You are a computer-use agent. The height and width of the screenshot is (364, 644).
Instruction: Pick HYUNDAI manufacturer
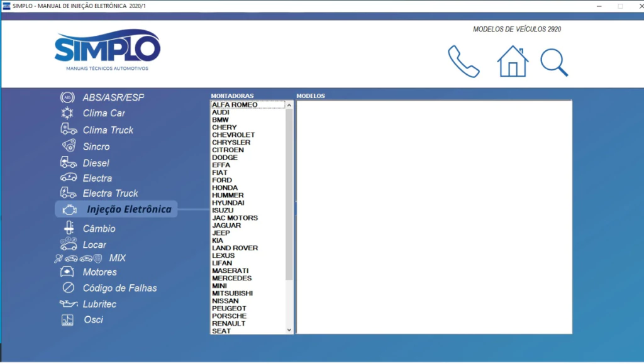pos(248,202)
